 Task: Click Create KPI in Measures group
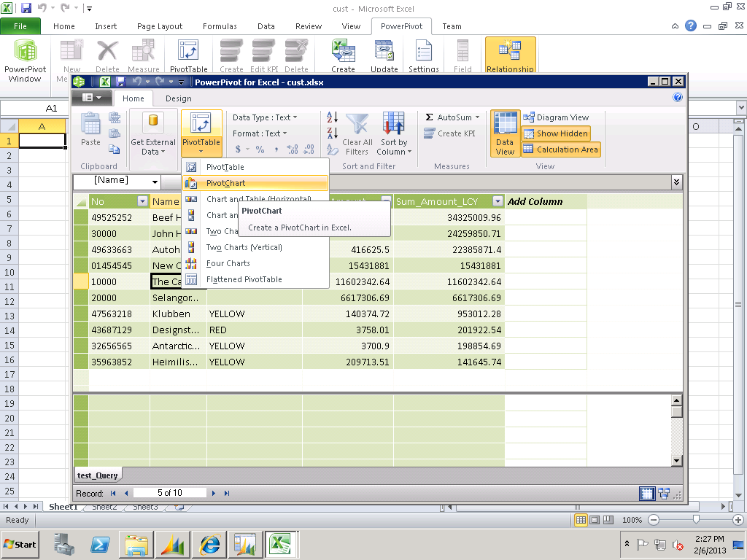pos(449,133)
